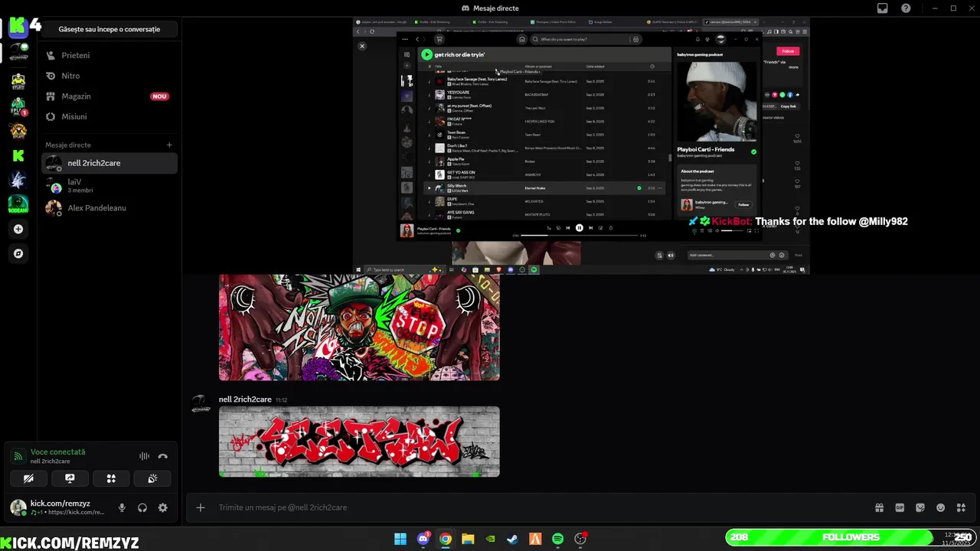Open the orange app on the taskbar
The height and width of the screenshot is (551, 980).
point(535,539)
